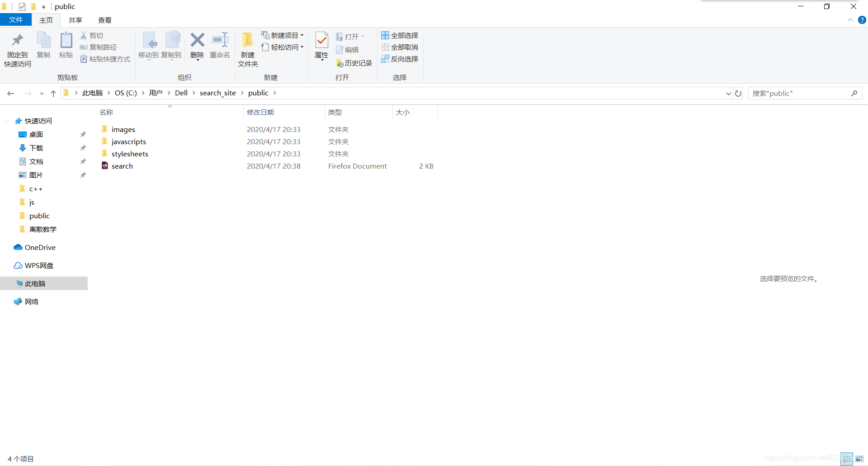The height and width of the screenshot is (466, 868).
Task: Open Easy access (轻松访问) dropdown
Action: tap(283, 47)
